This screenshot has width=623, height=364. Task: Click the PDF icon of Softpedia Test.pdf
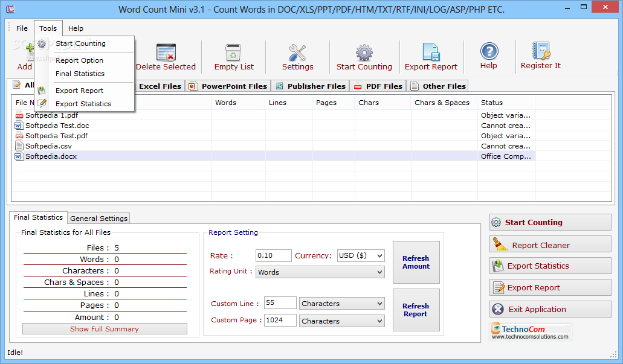pyautogui.click(x=19, y=136)
